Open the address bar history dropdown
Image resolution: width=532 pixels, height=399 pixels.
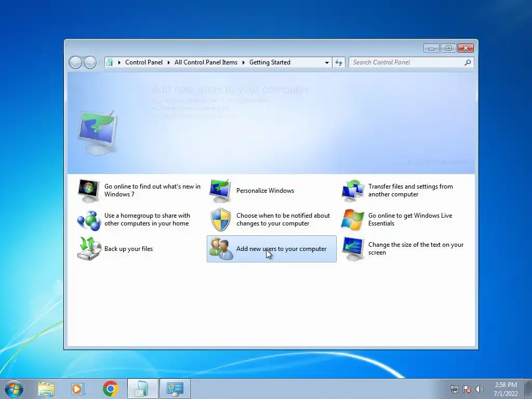click(327, 62)
